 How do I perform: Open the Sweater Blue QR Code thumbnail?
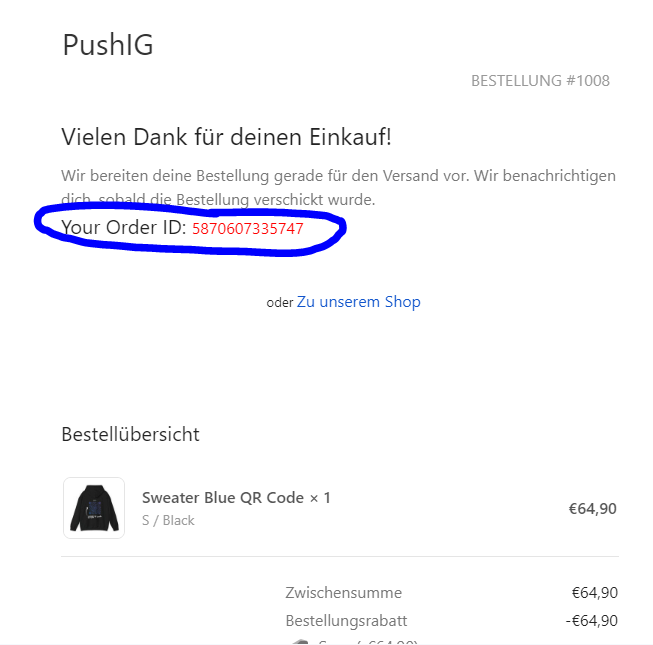tap(94, 508)
